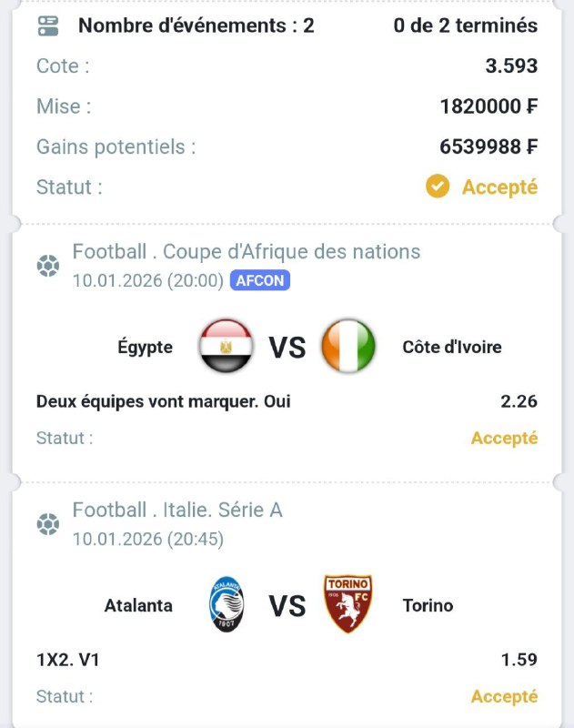This screenshot has width=574, height=728.
Task: Click the Côte d'Ivoire team name
Action: 452,347
